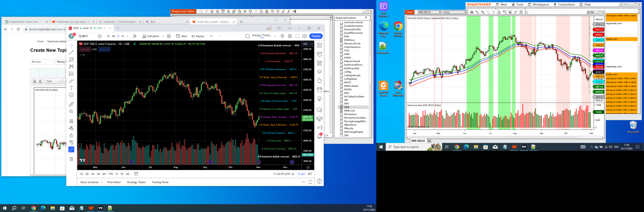644x212 pixels.
Task: Toggle hide all drawings eye icon
Action: 71,142
